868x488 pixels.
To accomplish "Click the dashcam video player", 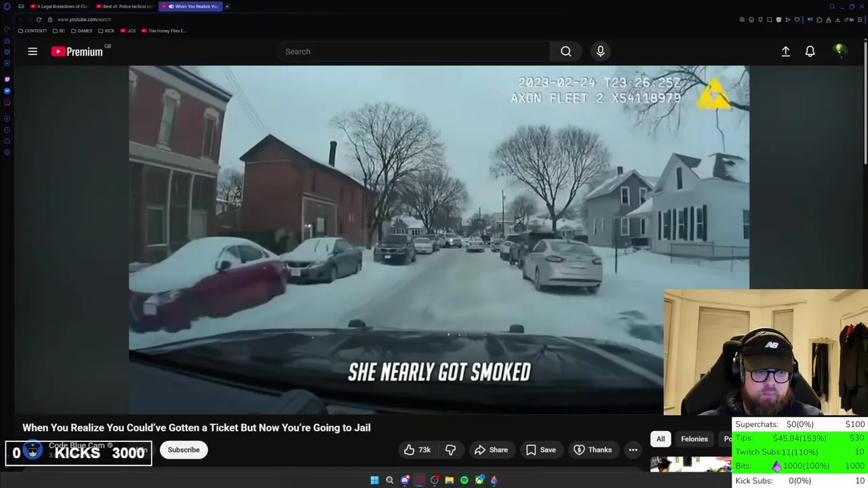I will (x=439, y=240).
